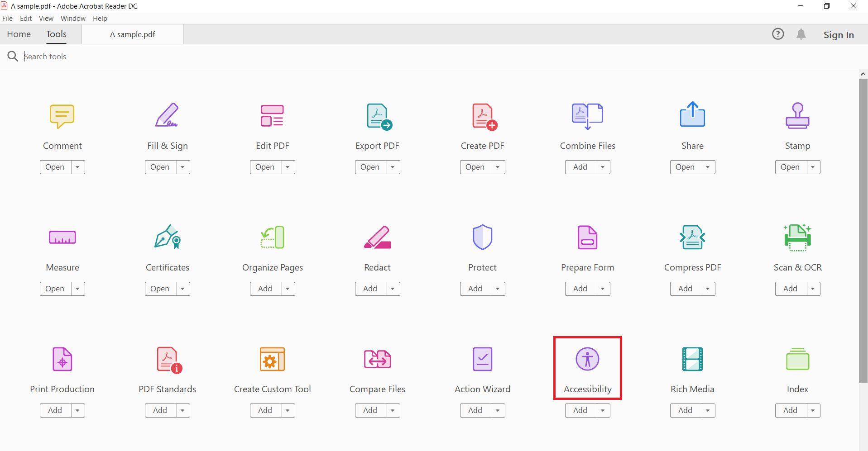Click the Comment tool icon
This screenshot has height=451, width=868.
(x=62, y=116)
